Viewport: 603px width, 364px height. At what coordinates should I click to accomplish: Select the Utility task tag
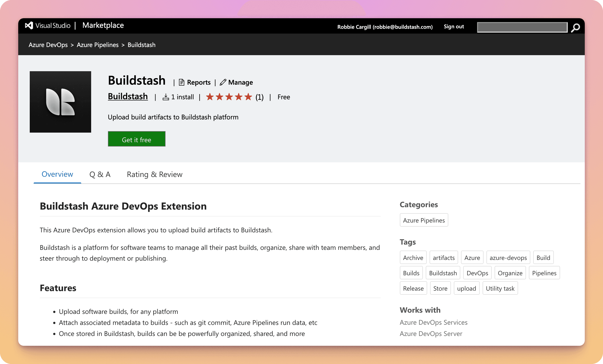click(500, 288)
